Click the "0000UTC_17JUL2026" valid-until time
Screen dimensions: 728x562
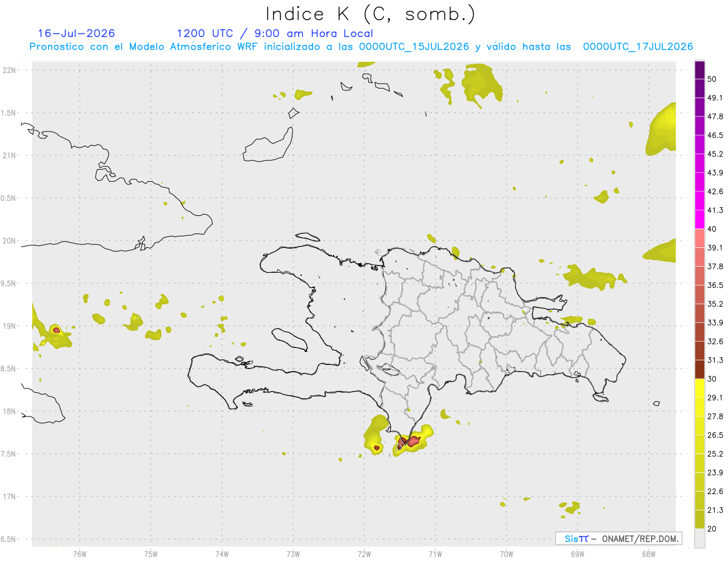point(638,47)
